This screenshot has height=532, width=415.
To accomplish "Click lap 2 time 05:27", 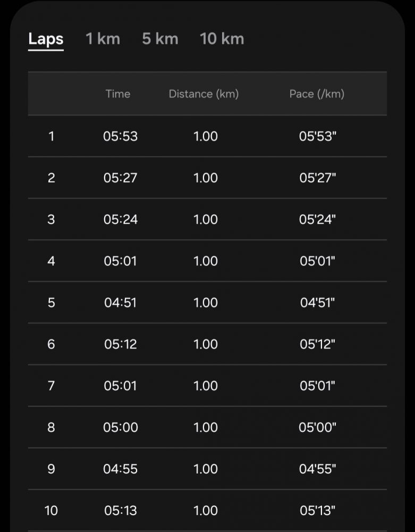I will click(120, 178).
